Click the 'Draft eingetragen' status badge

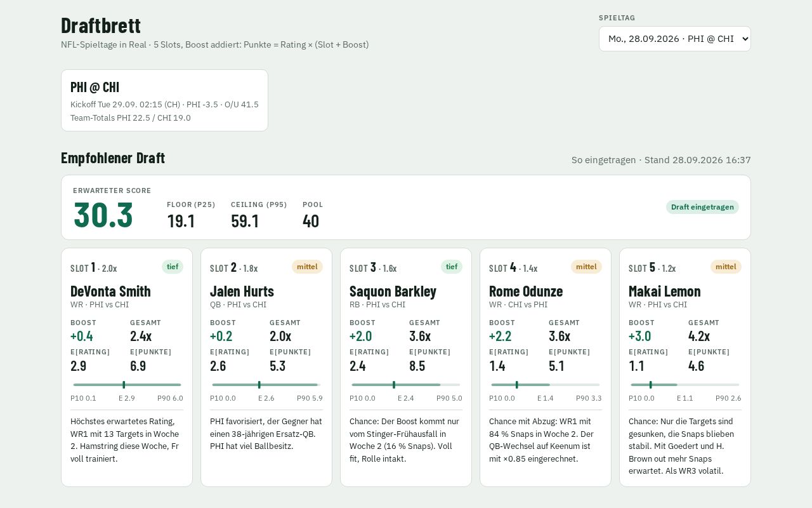702,207
